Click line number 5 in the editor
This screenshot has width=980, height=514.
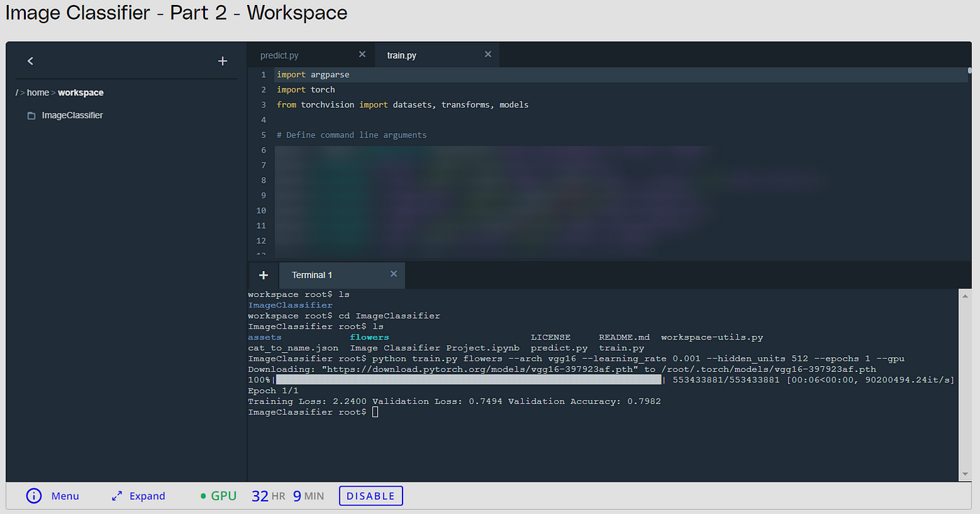(263, 135)
